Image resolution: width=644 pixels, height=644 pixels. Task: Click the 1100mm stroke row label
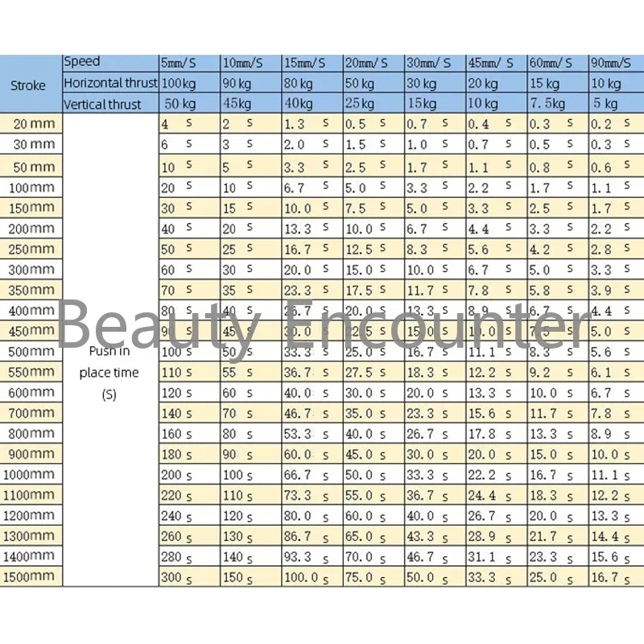31,495
